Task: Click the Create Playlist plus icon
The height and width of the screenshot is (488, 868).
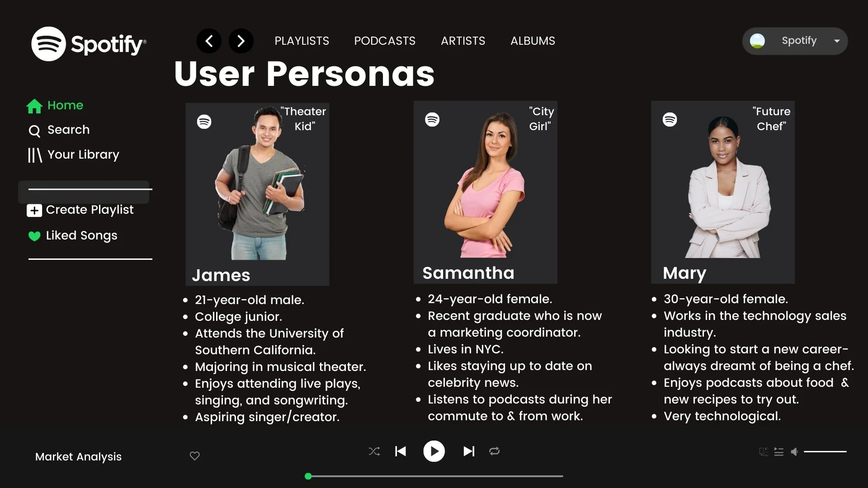Action: 34,211
